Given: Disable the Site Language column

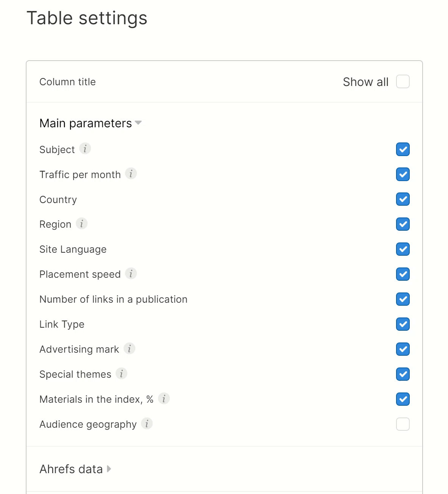Looking at the screenshot, I should pyautogui.click(x=403, y=249).
